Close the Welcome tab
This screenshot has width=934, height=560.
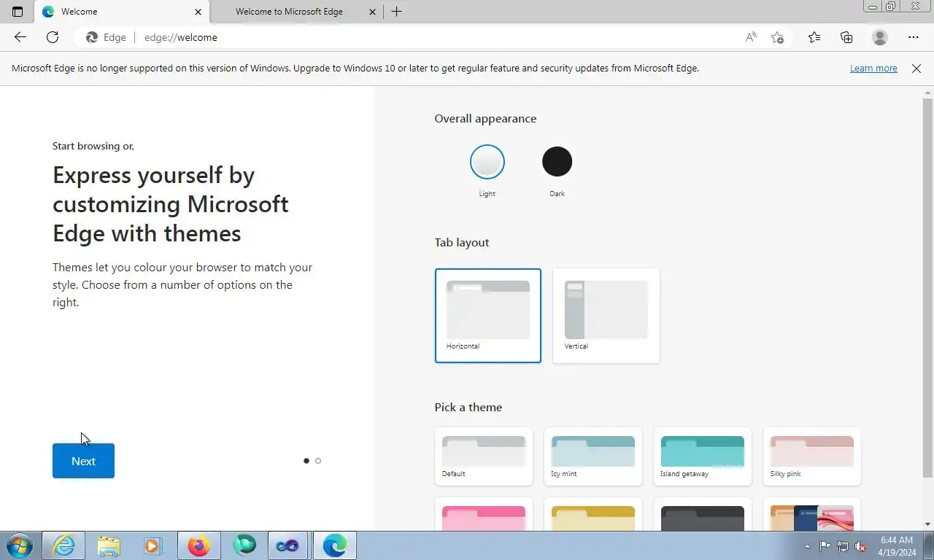[198, 12]
